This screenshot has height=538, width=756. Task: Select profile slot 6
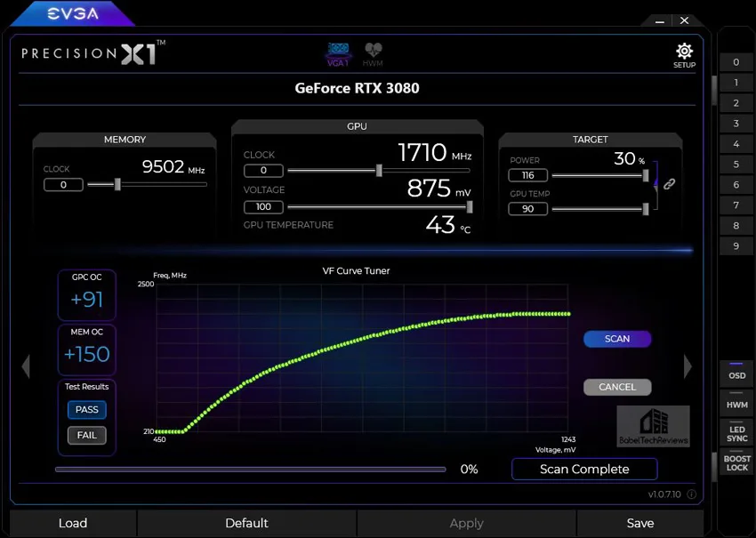[x=736, y=185]
